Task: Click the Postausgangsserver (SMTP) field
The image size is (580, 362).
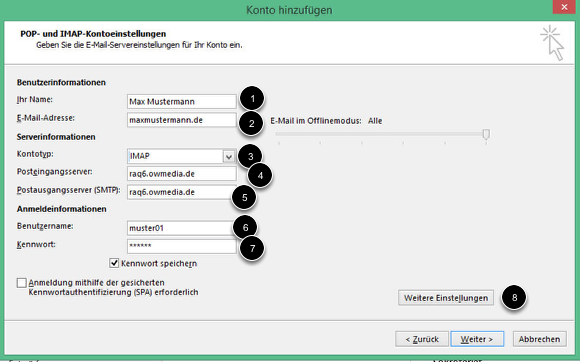Action: point(182,192)
